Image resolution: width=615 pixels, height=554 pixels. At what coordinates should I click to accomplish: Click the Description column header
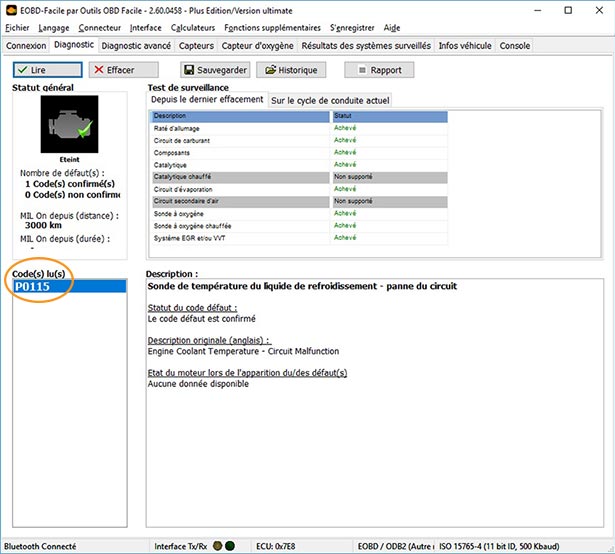pyautogui.click(x=241, y=116)
